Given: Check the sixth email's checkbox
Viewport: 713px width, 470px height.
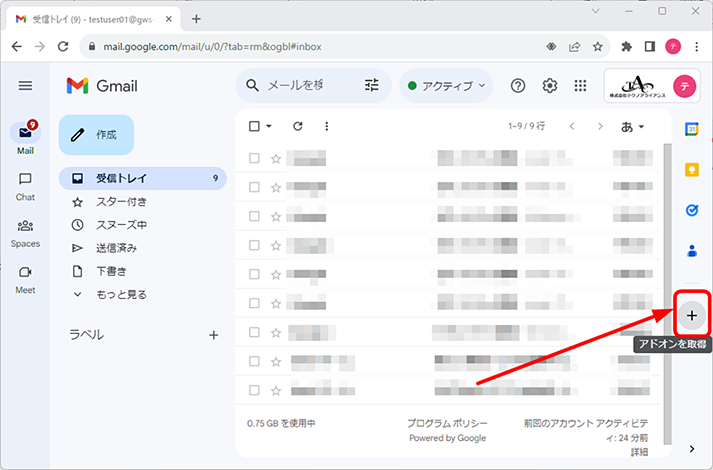Looking at the screenshot, I should (x=254, y=303).
